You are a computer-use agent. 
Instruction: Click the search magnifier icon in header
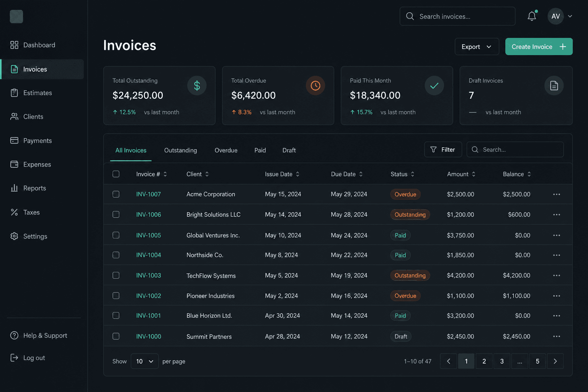(410, 16)
